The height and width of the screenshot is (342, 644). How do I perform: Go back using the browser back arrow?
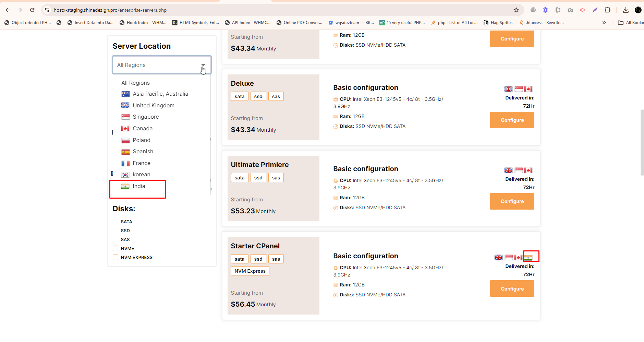pyautogui.click(x=8, y=10)
